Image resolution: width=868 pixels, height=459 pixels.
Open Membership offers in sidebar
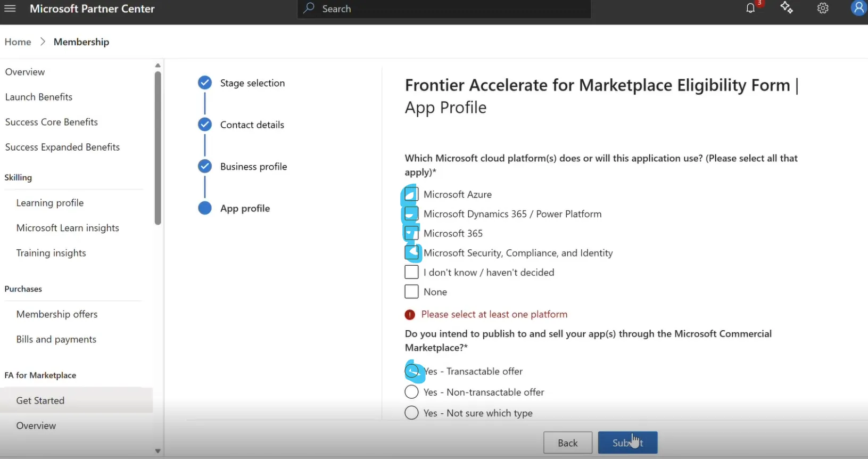(57, 314)
